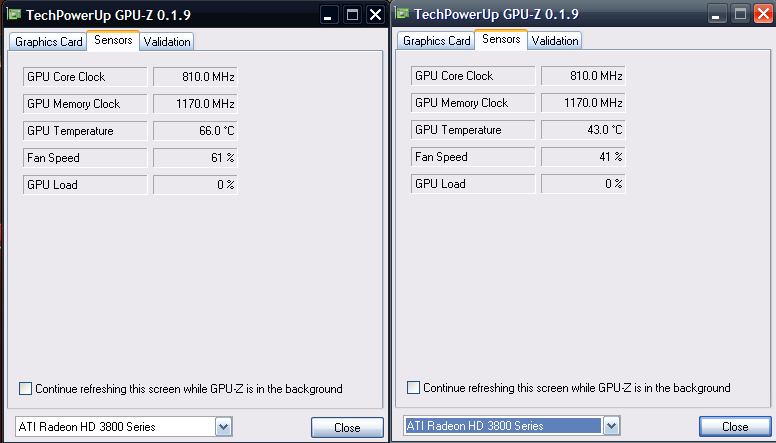Click GPU-Z app icon in left title bar

[x=14, y=14]
